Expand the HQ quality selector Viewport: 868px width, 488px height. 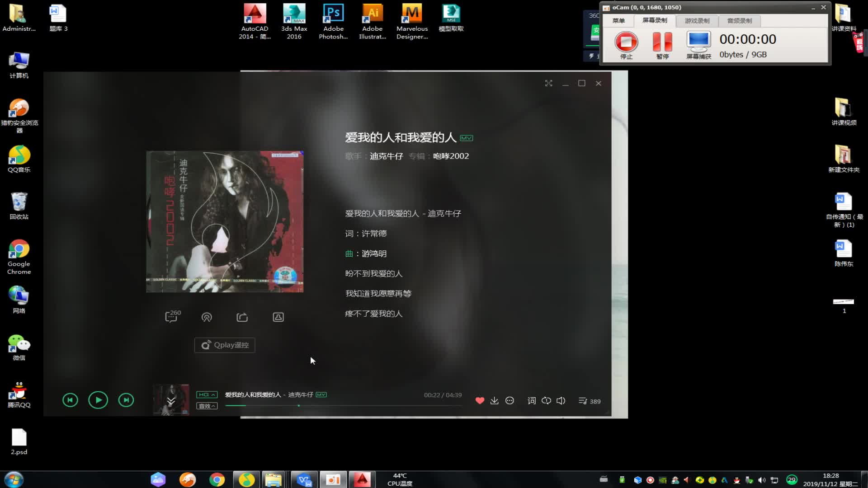click(207, 394)
